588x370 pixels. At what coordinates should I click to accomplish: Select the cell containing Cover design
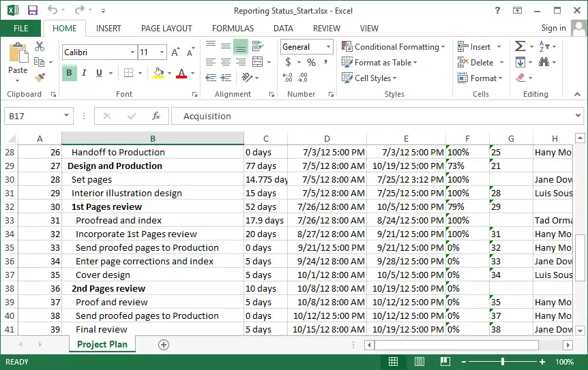(x=103, y=275)
